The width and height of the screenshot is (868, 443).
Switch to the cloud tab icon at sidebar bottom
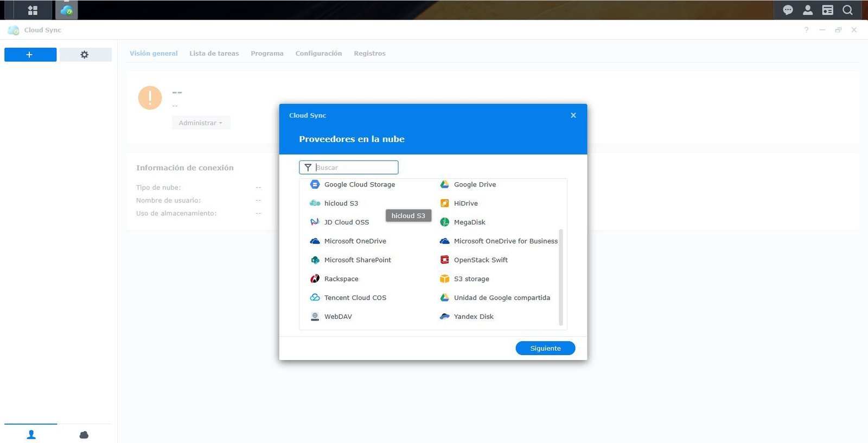pos(84,435)
